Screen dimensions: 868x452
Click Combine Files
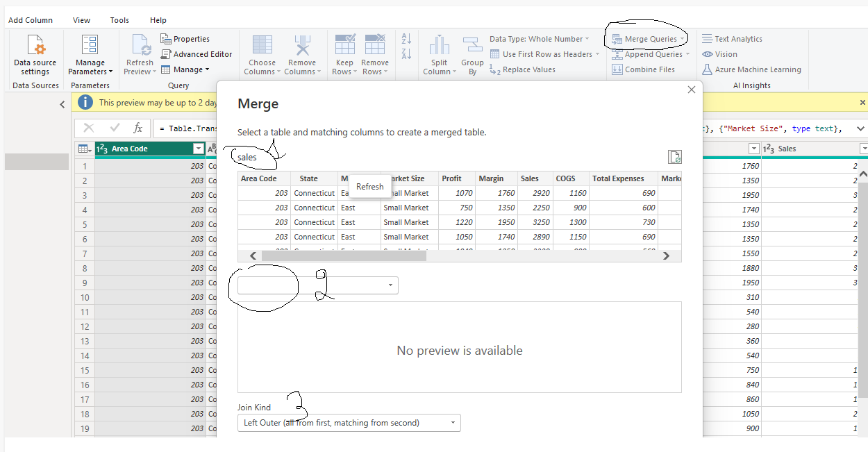pos(643,69)
